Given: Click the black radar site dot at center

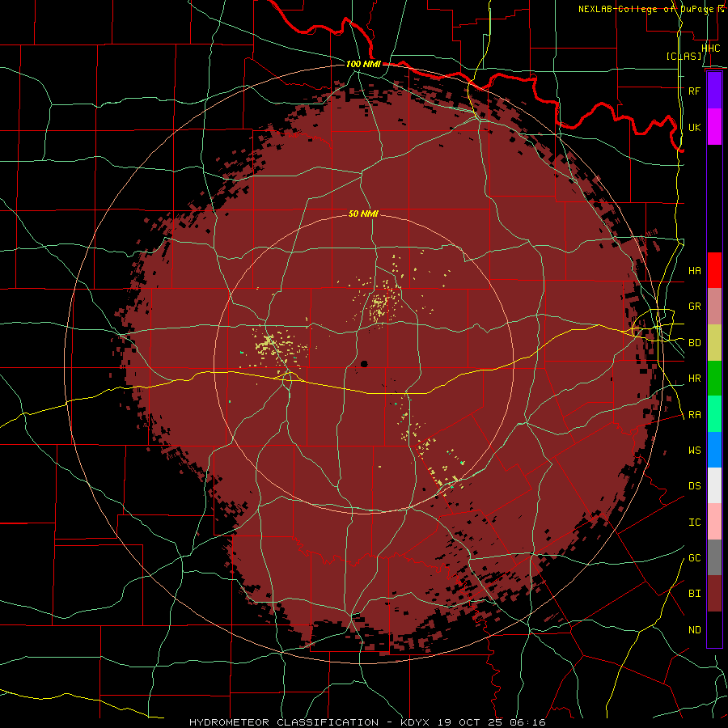Looking at the screenshot, I should pyautogui.click(x=364, y=363).
